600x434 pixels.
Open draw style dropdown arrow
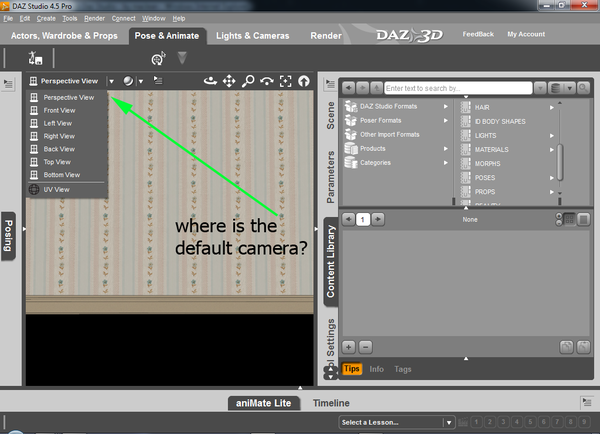[141, 81]
